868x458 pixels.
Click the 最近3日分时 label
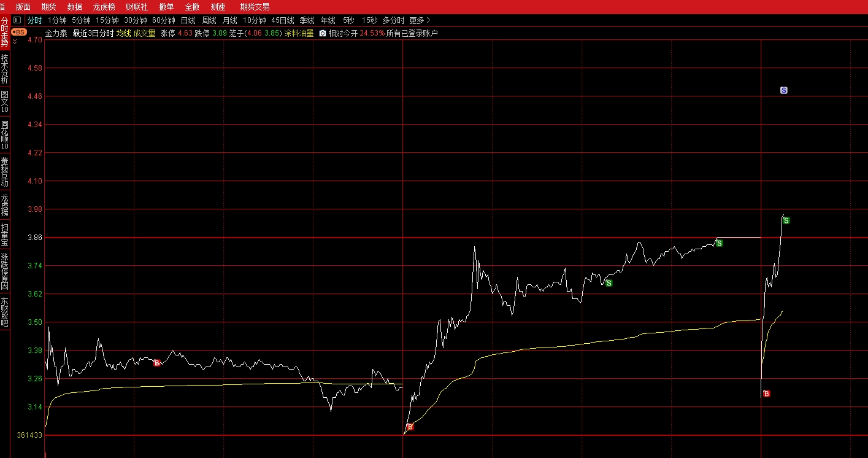93,33
